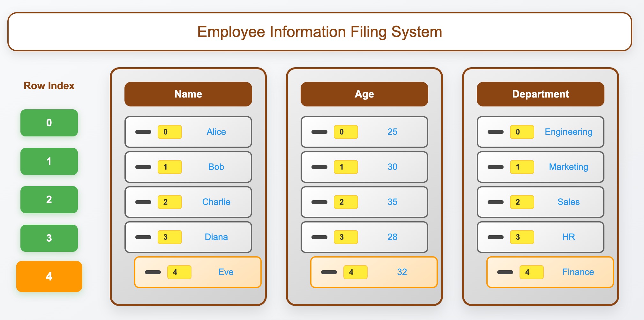Click yellow index tag 3 beside HR

[x=522, y=237]
